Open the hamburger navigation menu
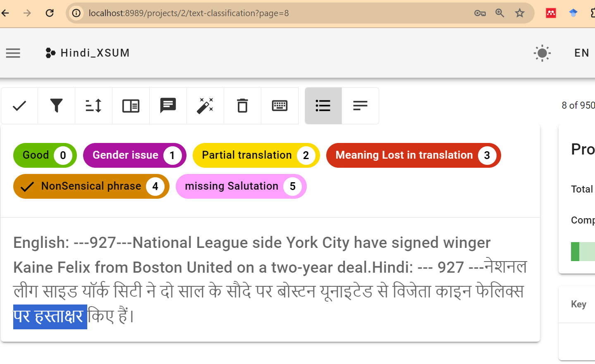Viewport: 595px width, 364px height. coord(13,53)
